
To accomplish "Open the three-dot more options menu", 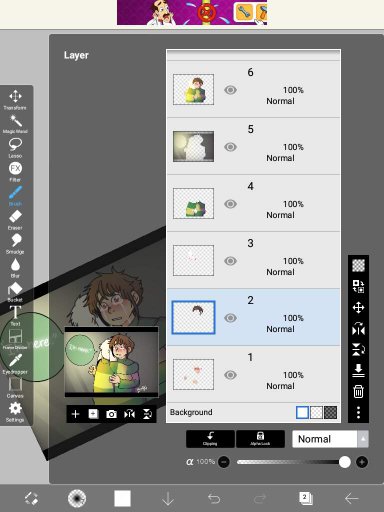I will pos(358,412).
